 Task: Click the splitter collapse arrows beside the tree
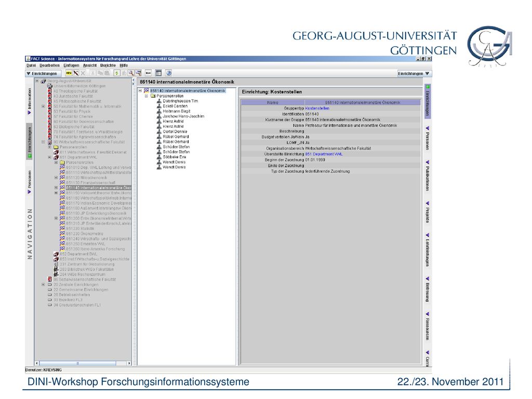(133, 82)
